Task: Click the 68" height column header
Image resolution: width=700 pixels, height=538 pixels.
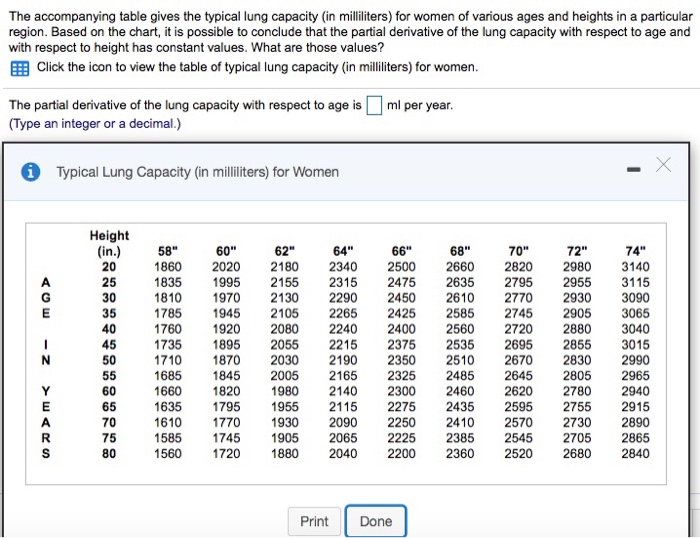Action: 460,251
